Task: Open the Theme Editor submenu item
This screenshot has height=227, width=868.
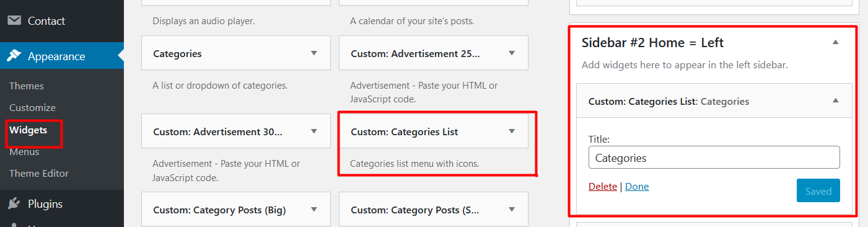Action: click(39, 173)
